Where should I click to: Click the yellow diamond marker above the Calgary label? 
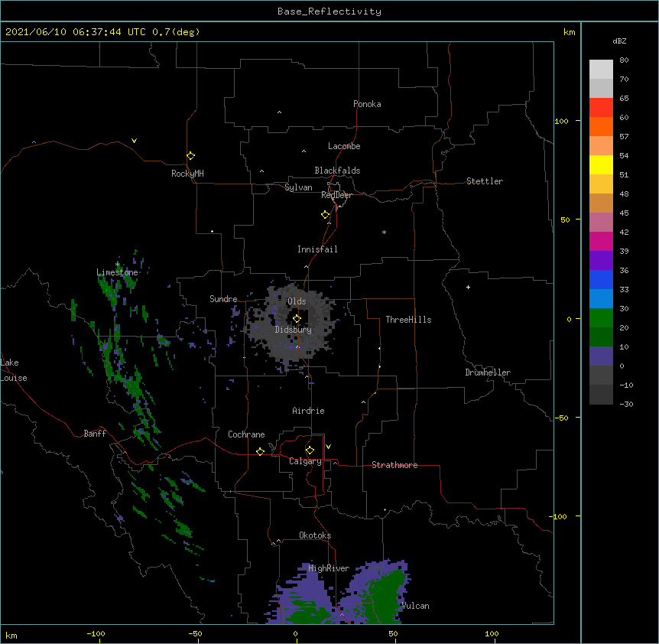pos(310,450)
